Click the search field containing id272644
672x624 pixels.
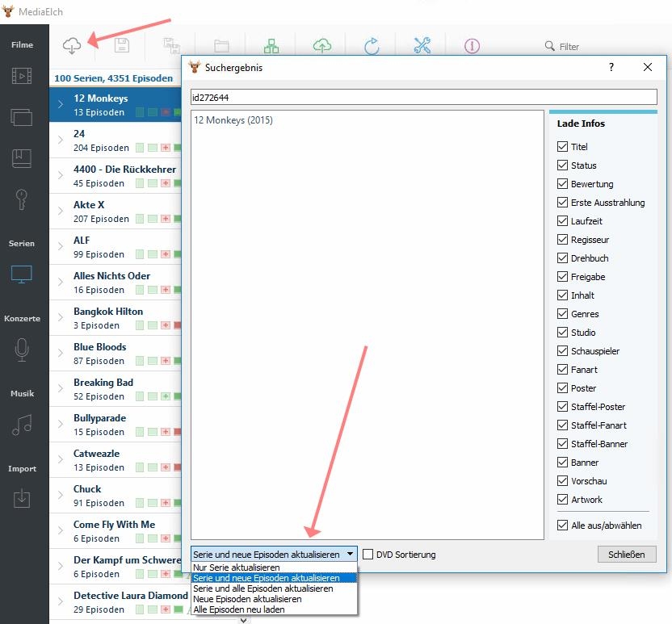tap(423, 97)
